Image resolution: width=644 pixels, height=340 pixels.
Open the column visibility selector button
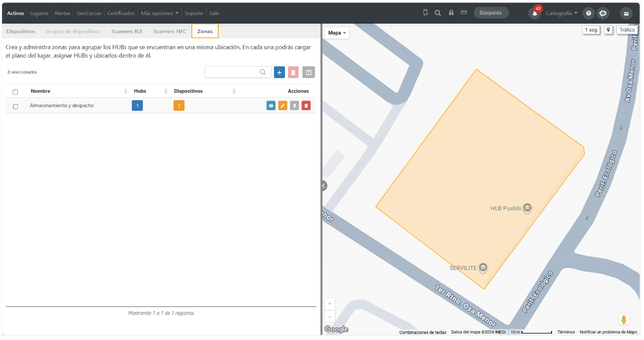click(x=308, y=73)
